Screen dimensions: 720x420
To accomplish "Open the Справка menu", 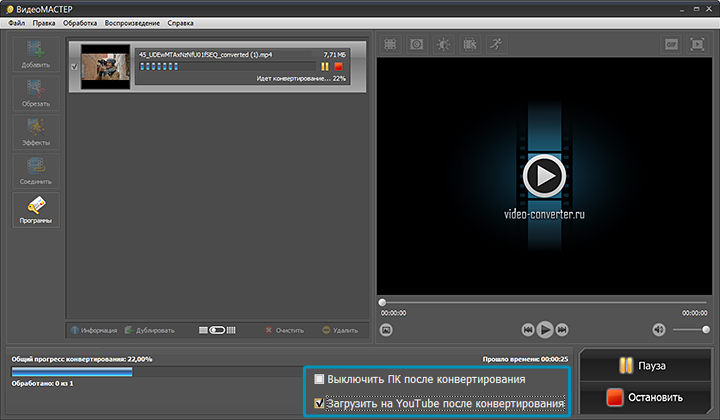I will coord(181,22).
